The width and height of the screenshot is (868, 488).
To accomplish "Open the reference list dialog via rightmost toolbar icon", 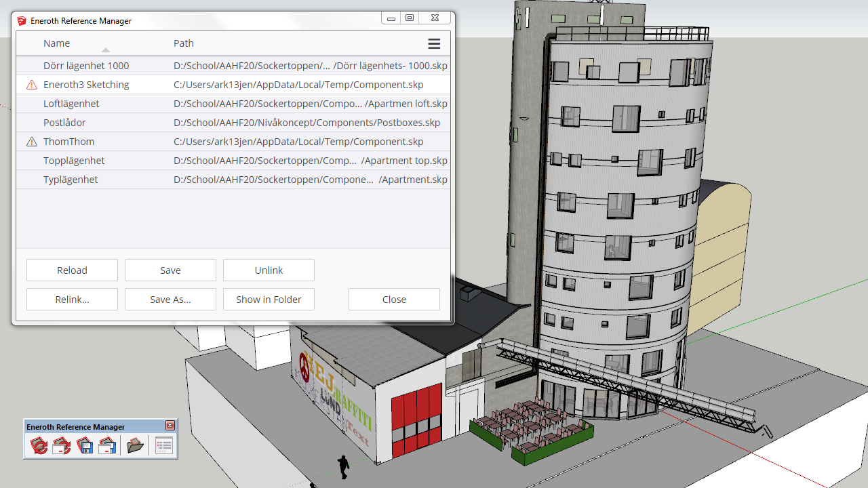I will [163, 445].
